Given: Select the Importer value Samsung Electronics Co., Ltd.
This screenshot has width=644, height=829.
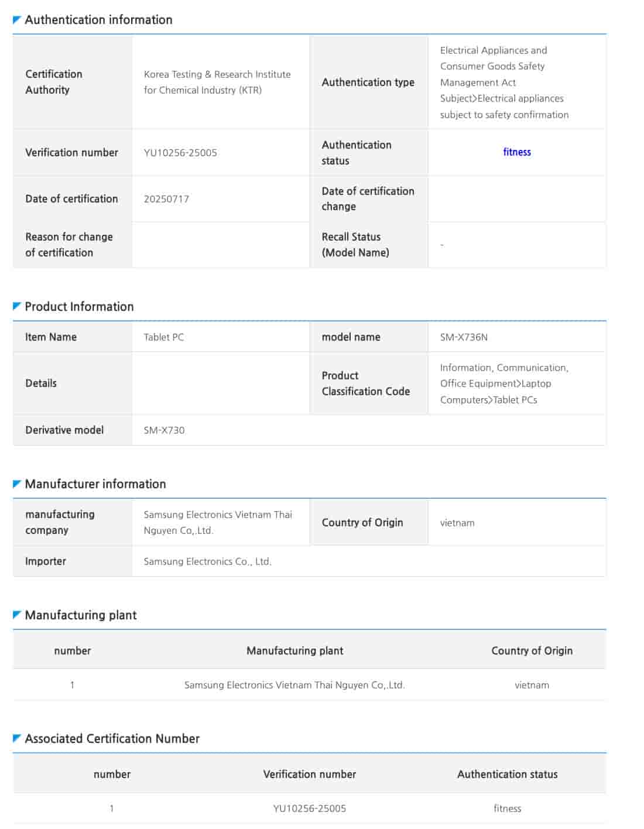Looking at the screenshot, I should pos(207,561).
